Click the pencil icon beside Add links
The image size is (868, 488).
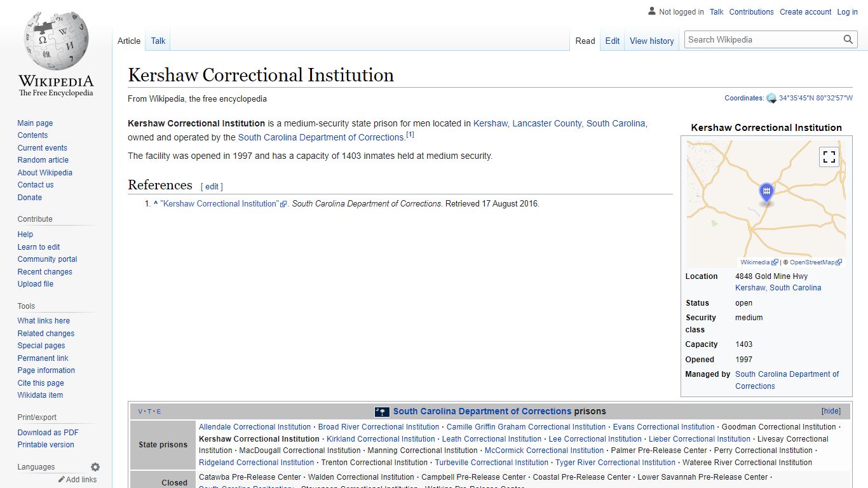pos(62,480)
